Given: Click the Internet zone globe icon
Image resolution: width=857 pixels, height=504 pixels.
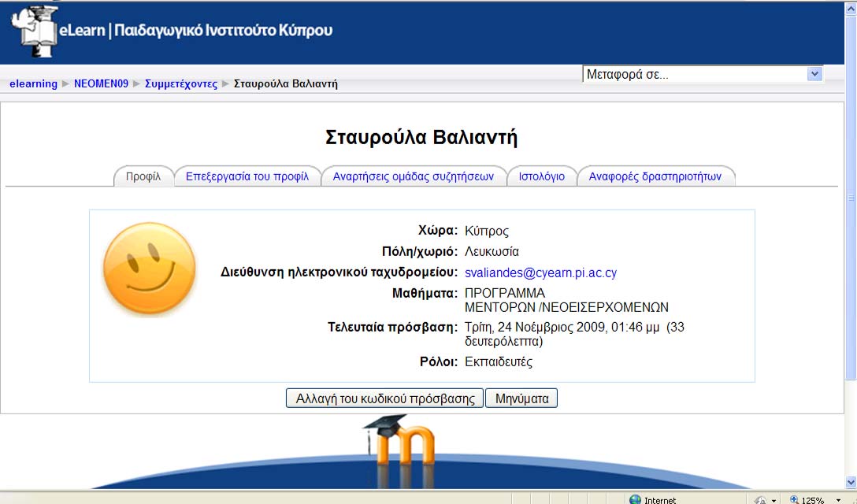Looking at the screenshot, I should (635, 499).
